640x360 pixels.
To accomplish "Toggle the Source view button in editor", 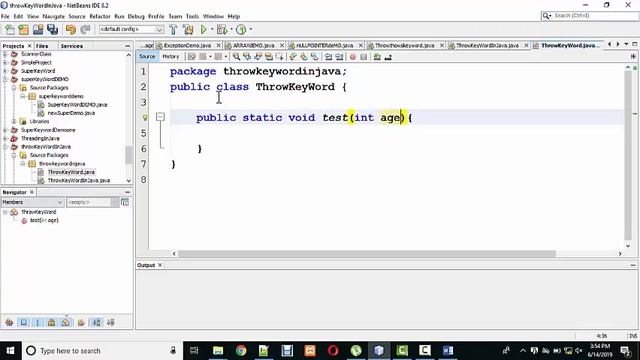I will coord(147,57).
